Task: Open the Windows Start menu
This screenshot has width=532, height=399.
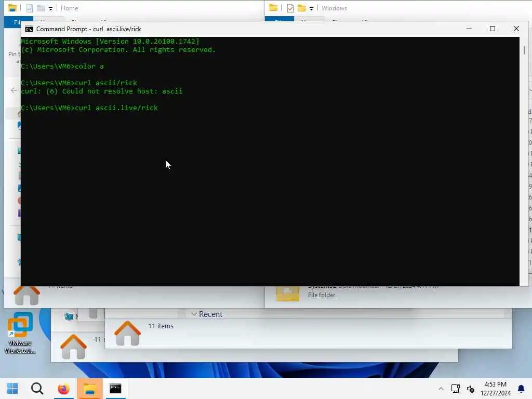Action: [x=12, y=389]
